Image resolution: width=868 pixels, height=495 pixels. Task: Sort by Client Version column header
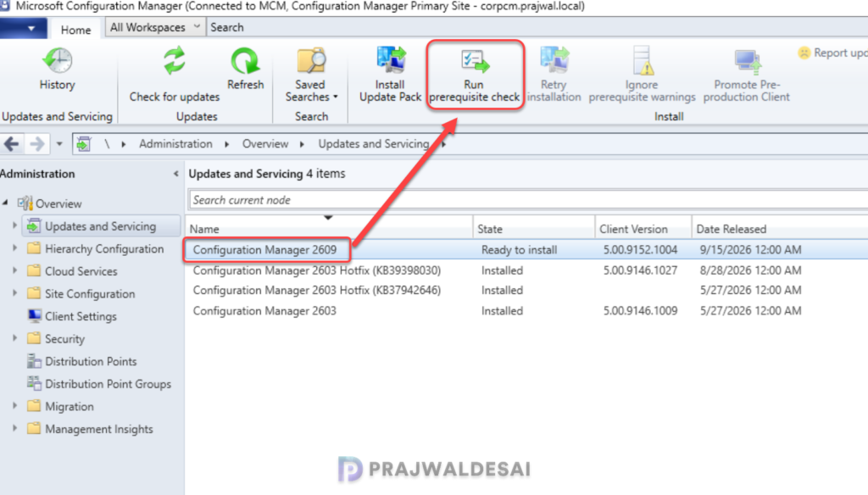pos(643,229)
